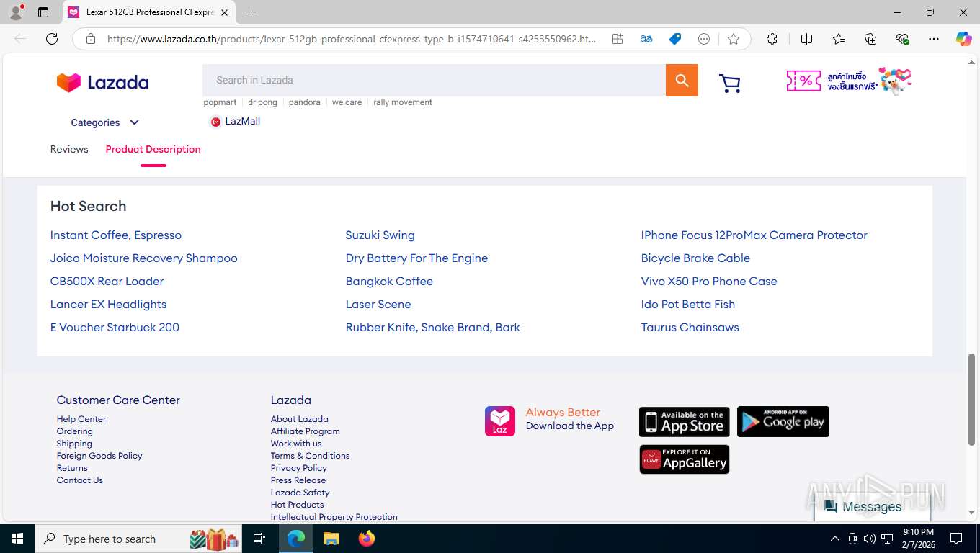Click the page vertical scrollbar thumb
The image size is (980, 553).
(971, 399)
